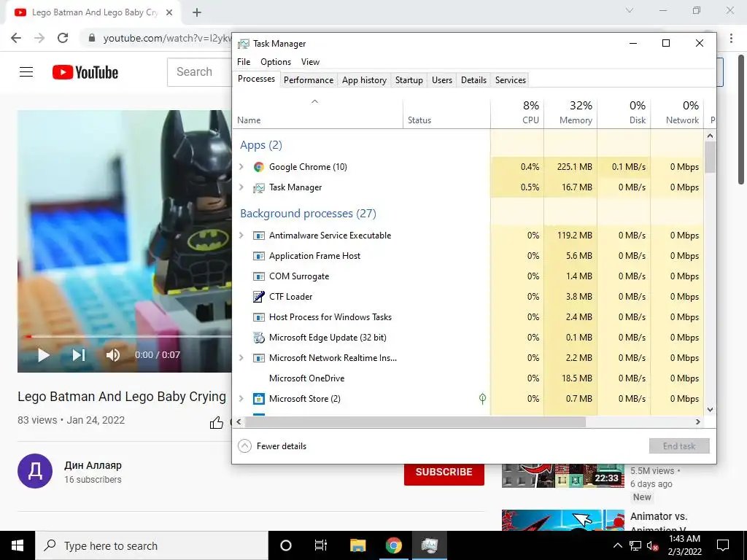This screenshot has height=560, width=747.
Task: Switch to the Users tab
Action: pyautogui.click(x=441, y=80)
